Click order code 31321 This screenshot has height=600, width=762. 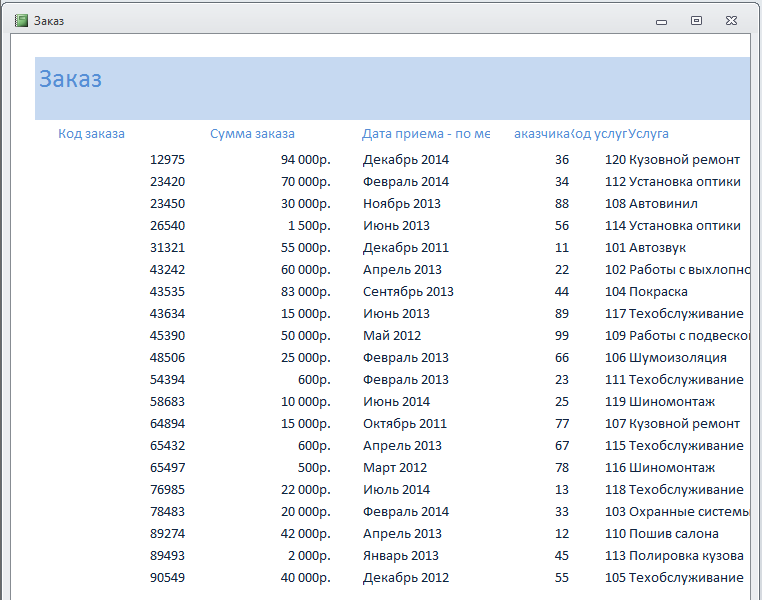point(167,248)
